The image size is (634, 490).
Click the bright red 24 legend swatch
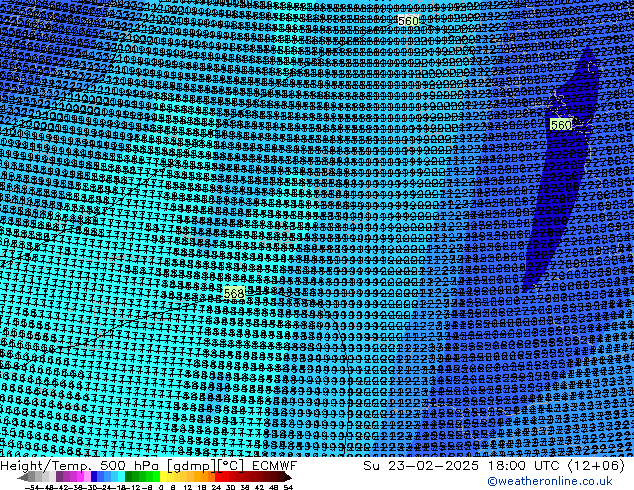tap(218, 477)
